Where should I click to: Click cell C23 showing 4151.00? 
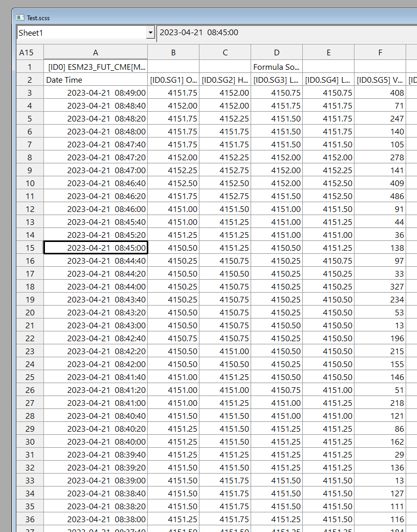click(x=225, y=351)
